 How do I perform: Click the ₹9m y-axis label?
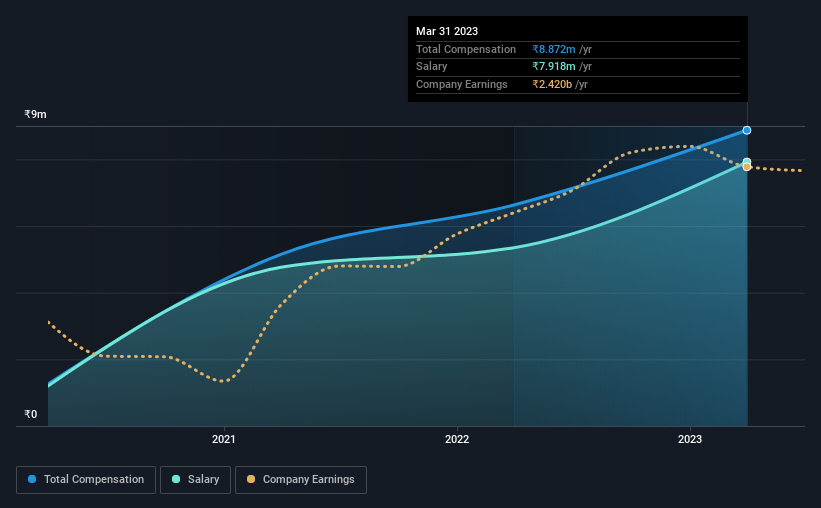tap(35, 114)
